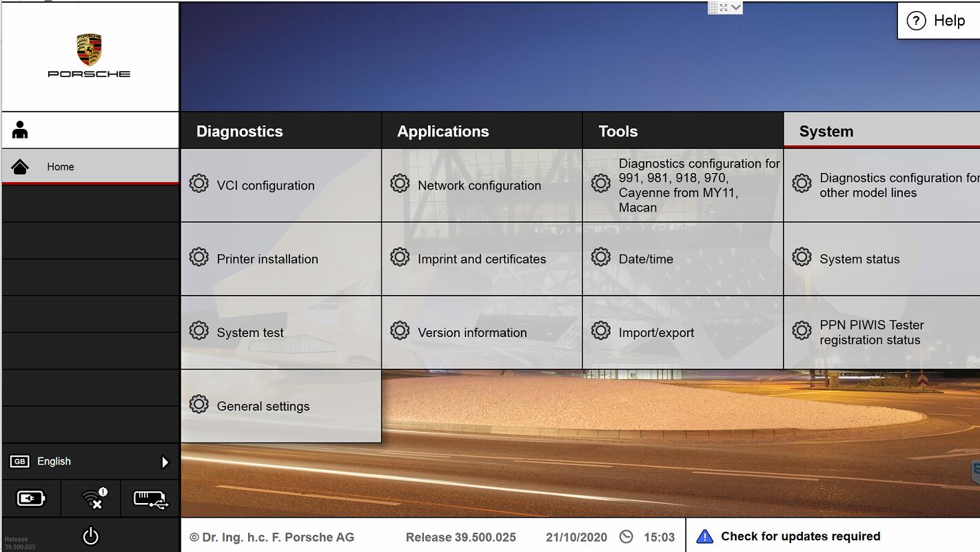Select Home in the sidebar
The height and width of the screenshot is (552, 980).
pos(90,167)
